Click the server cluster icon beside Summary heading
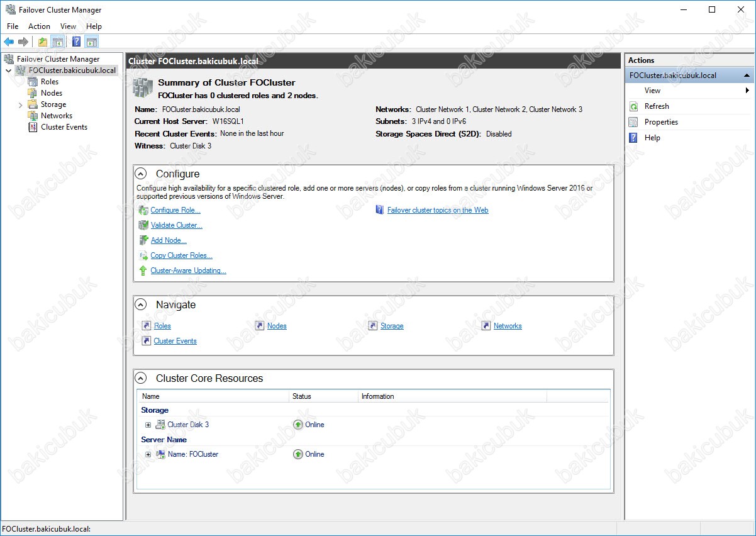The height and width of the screenshot is (536, 756). [x=143, y=88]
